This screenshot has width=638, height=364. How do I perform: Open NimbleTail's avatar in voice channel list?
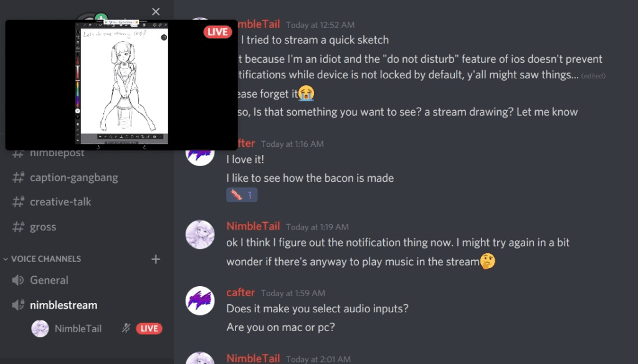pos(40,329)
